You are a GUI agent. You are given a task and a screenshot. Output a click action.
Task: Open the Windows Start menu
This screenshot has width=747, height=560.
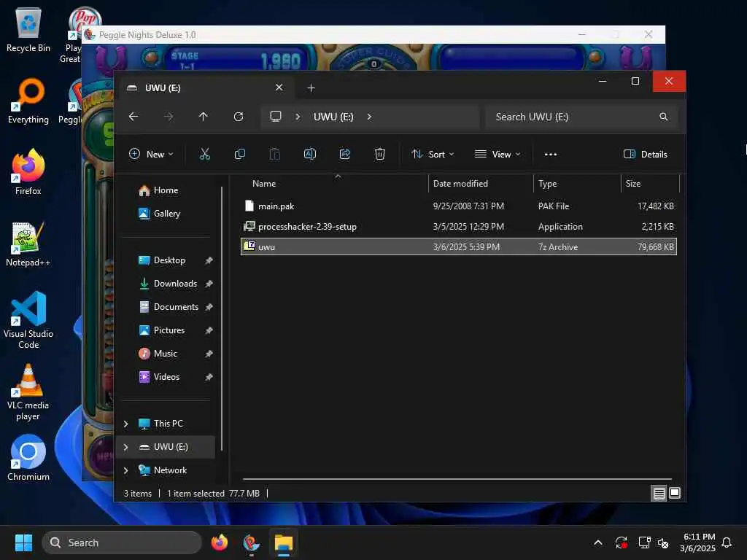(23, 542)
